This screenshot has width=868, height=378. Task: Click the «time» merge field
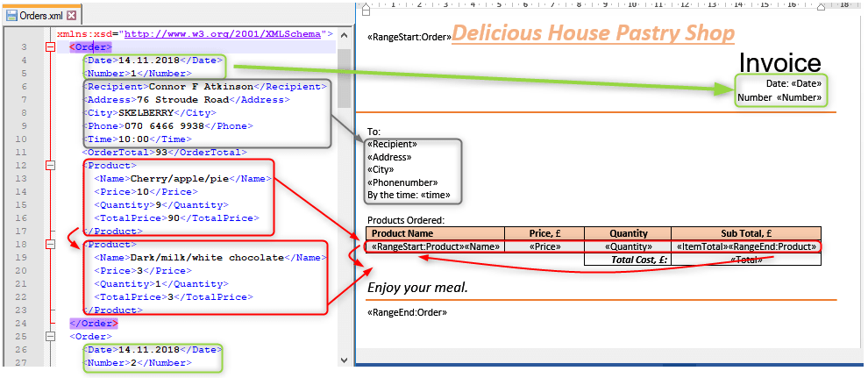tap(436, 195)
